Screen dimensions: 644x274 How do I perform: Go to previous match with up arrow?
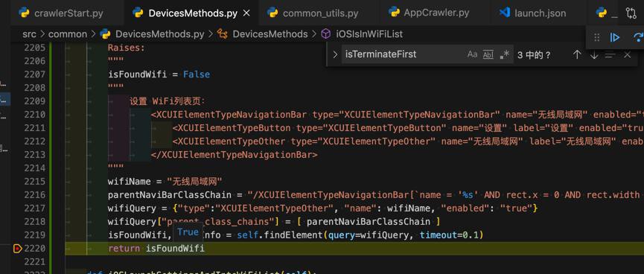(577, 54)
